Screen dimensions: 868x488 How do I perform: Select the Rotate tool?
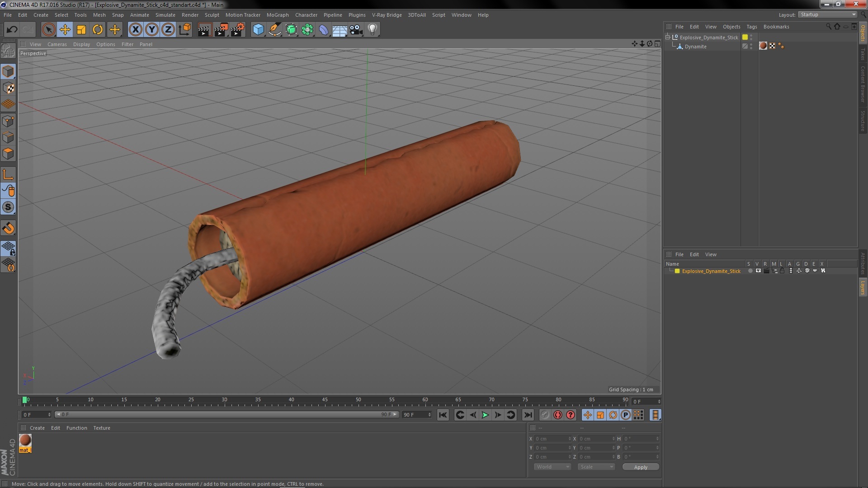click(98, 30)
